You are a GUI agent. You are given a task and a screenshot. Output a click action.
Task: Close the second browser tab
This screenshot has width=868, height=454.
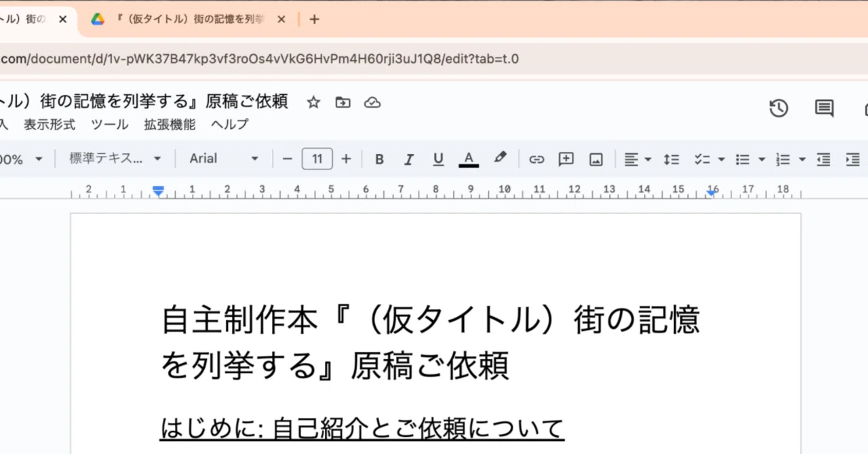[282, 20]
